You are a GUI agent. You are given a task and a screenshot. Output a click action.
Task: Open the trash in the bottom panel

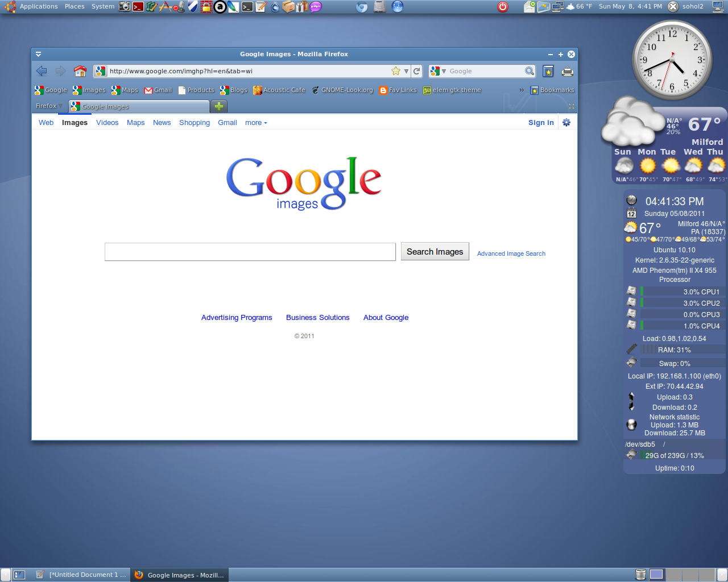pos(640,575)
